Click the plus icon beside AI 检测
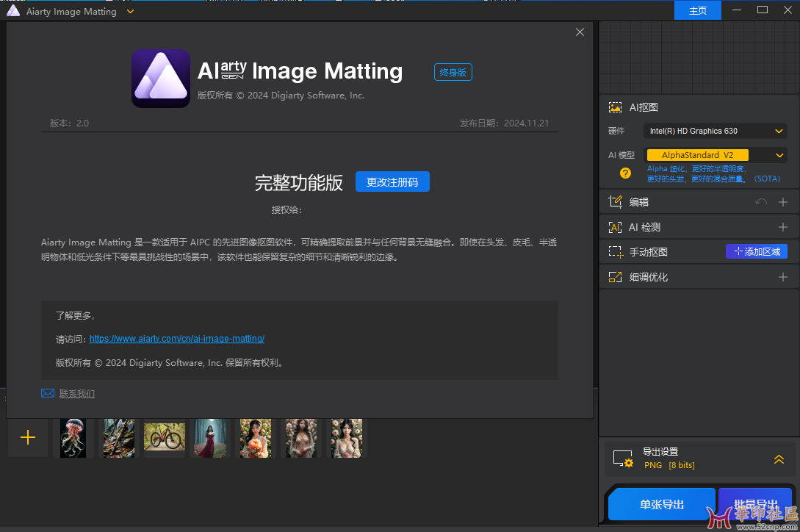This screenshot has height=532, width=800. [783, 227]
